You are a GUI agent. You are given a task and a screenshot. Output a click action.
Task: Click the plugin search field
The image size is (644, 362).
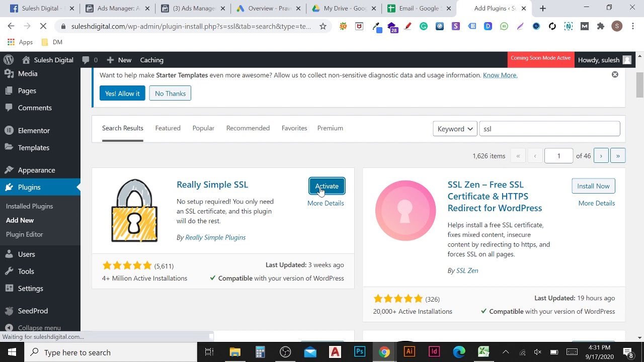coord(549,129)
